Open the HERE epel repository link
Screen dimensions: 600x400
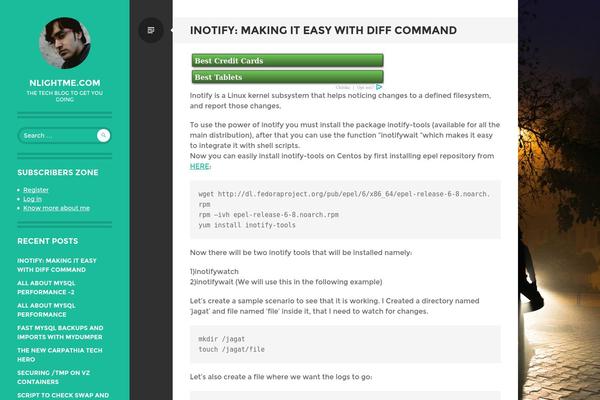click(200, 166)
